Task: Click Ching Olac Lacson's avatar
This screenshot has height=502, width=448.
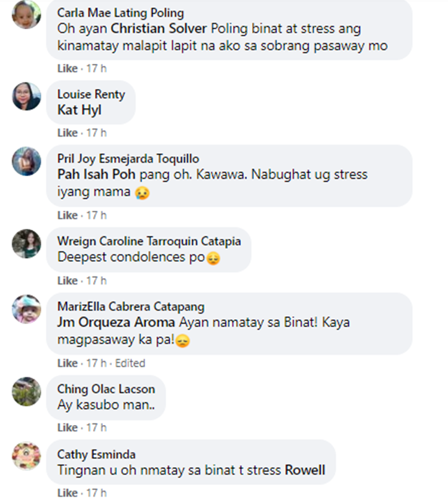Action: click(x=26, y=392)
